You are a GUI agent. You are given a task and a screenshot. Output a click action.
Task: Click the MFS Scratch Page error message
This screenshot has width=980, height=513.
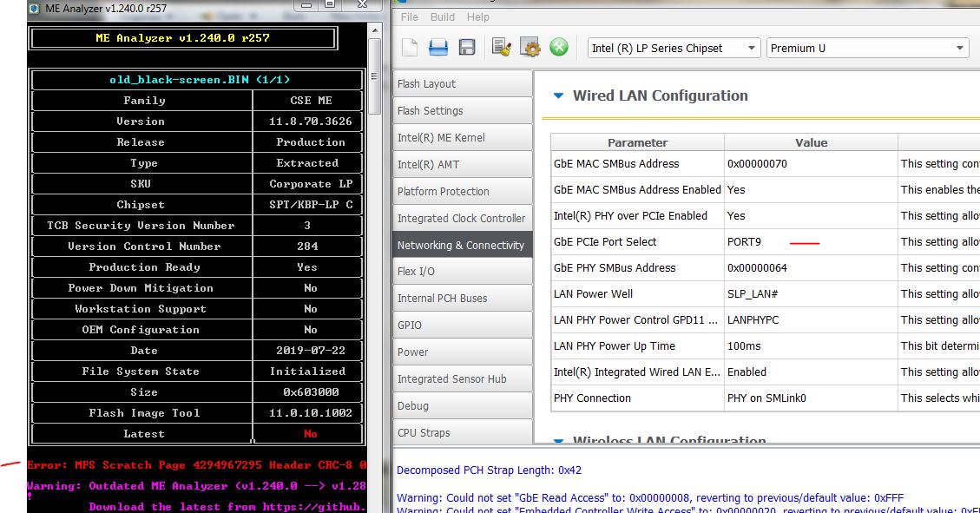pyautogui.click(x=196, y=465)
